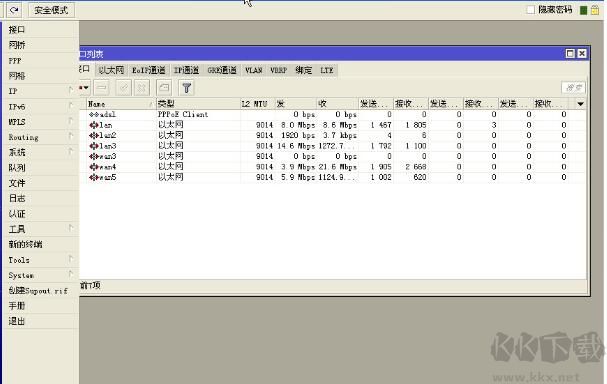The image size is (607, 384).
Task: Expand the 工具 submenu arrow
Action: (x=70, y=228)
